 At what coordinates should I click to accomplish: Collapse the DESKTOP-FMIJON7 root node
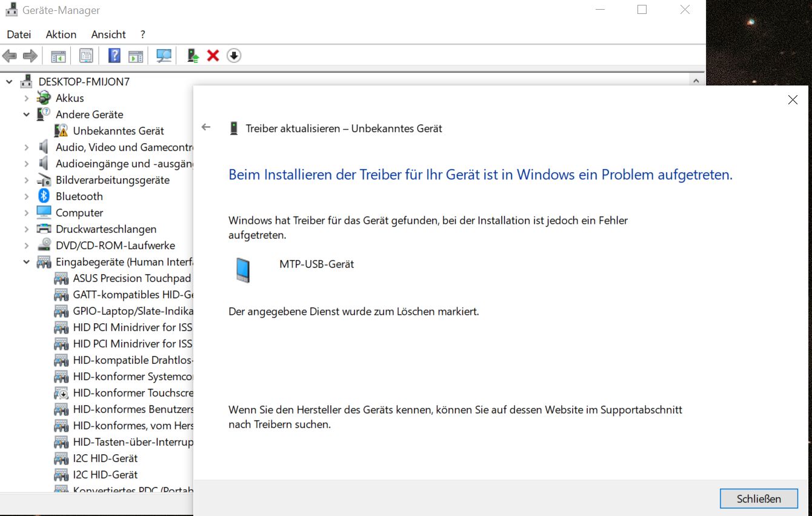[9, 81]
